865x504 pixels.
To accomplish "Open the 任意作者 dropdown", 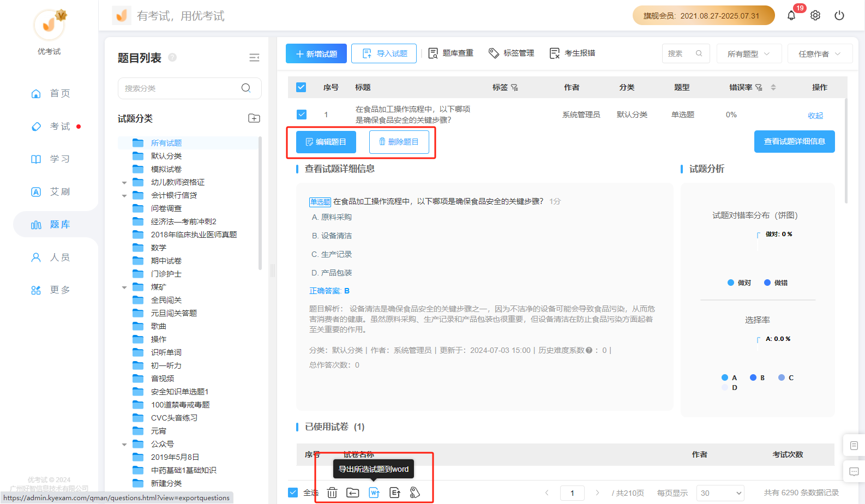I will tap(820, 53).
